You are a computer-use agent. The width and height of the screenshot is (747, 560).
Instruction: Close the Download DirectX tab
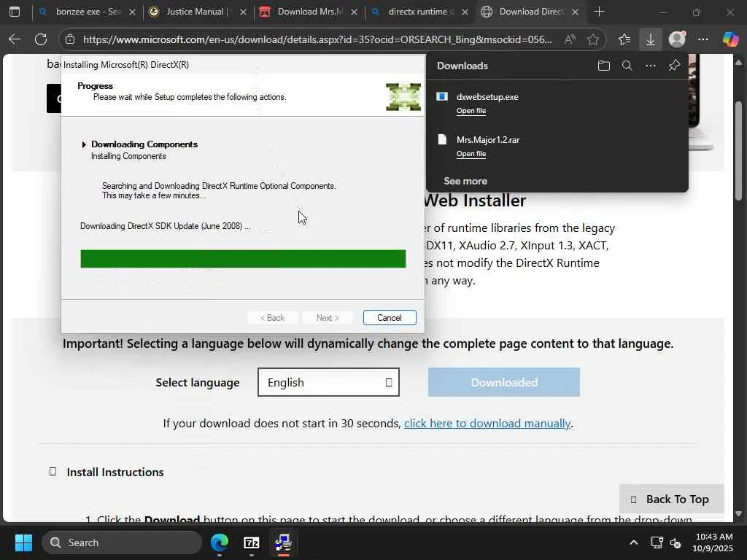[x=575, y=12]
